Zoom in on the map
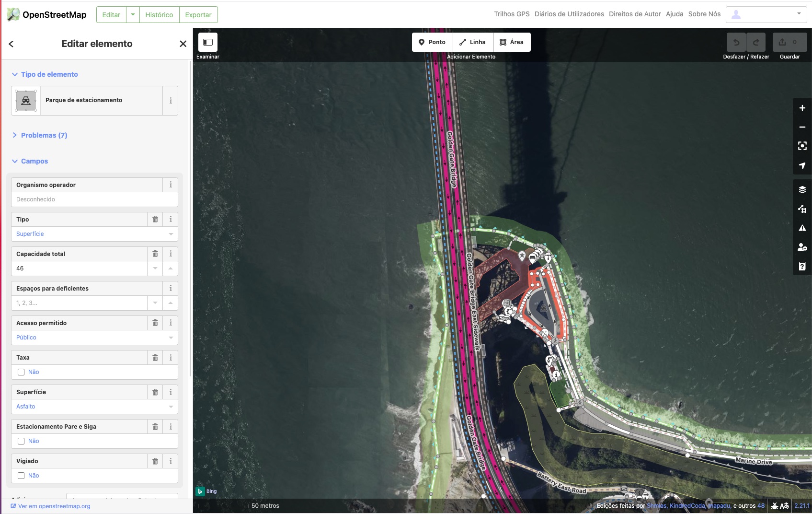This screenshot has width=812, height=514. point(802,108)
